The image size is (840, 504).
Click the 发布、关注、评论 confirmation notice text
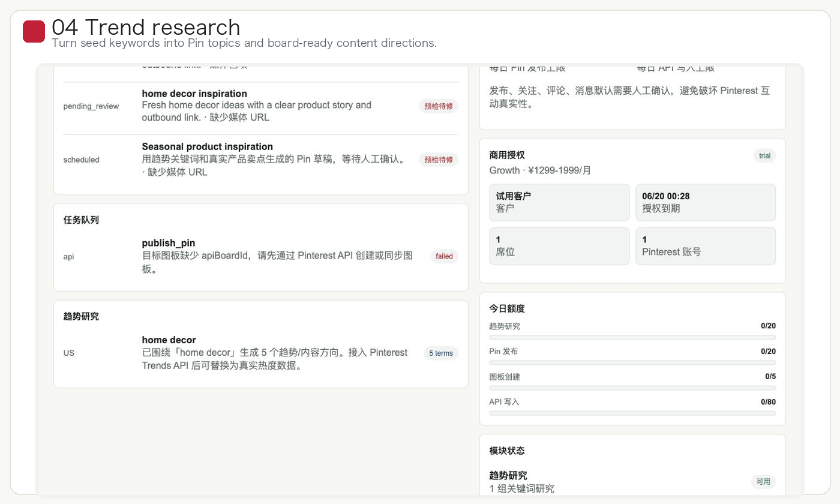630,97
